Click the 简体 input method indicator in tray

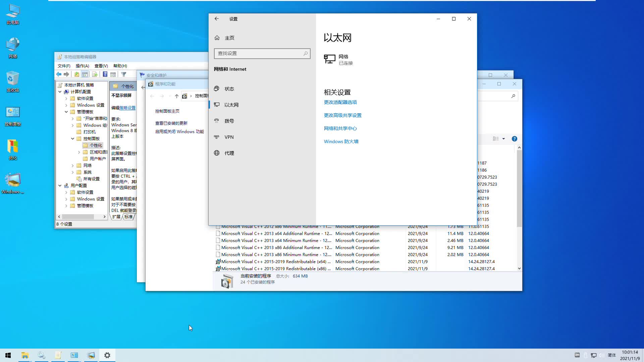click(x=612, y=355)
